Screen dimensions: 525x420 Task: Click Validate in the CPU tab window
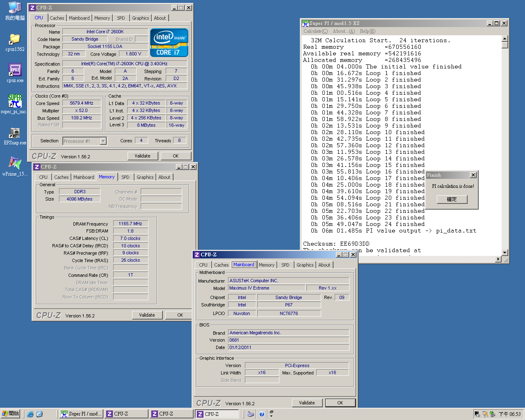pos(142,156)
